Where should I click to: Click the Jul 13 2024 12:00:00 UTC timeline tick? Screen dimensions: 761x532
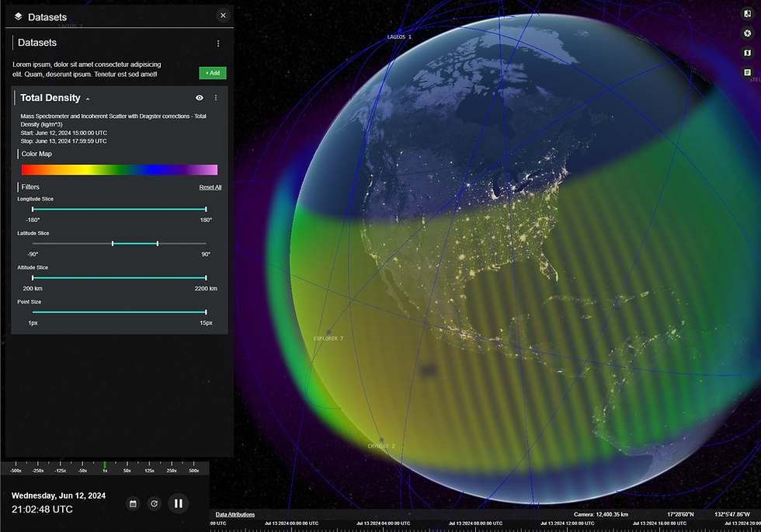tap(568, 523)
